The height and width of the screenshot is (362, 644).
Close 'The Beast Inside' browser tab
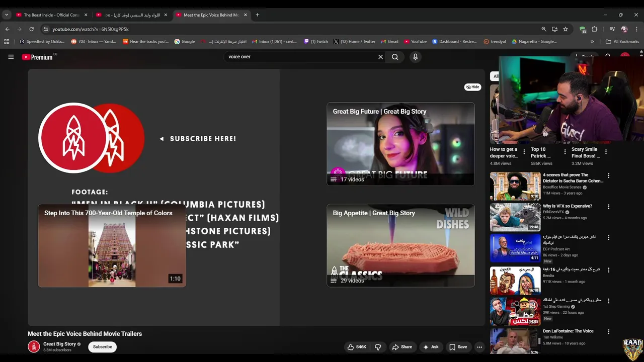pyautogui.click(x=86, y=15)
